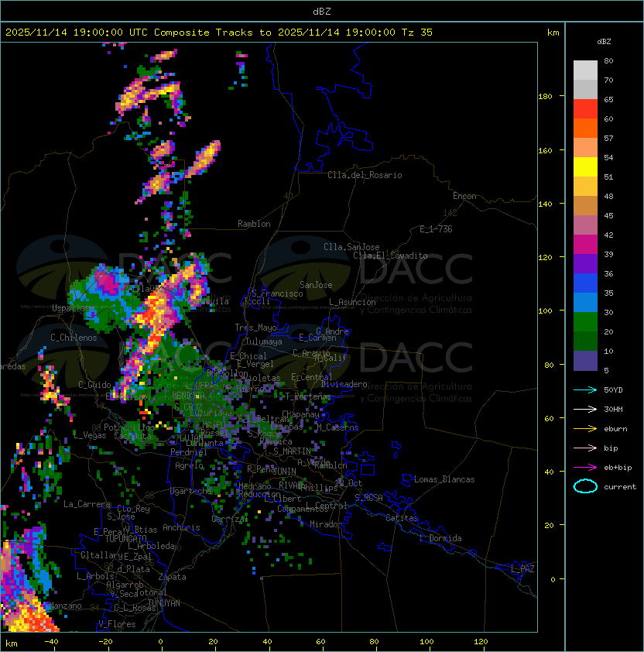
Task: Click the C_Chilenos map label
Action: tap(74, 338)
